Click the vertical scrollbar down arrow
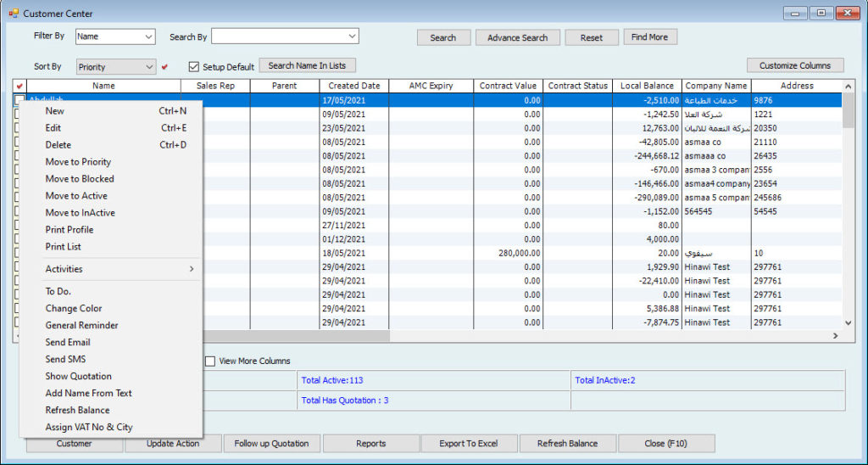 tap(849, 322)
